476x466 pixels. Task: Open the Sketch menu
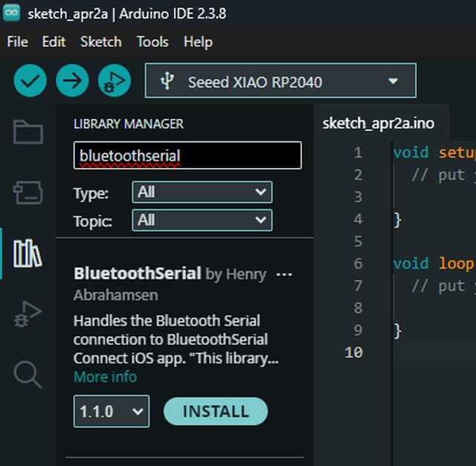click(x=100, y=42)
